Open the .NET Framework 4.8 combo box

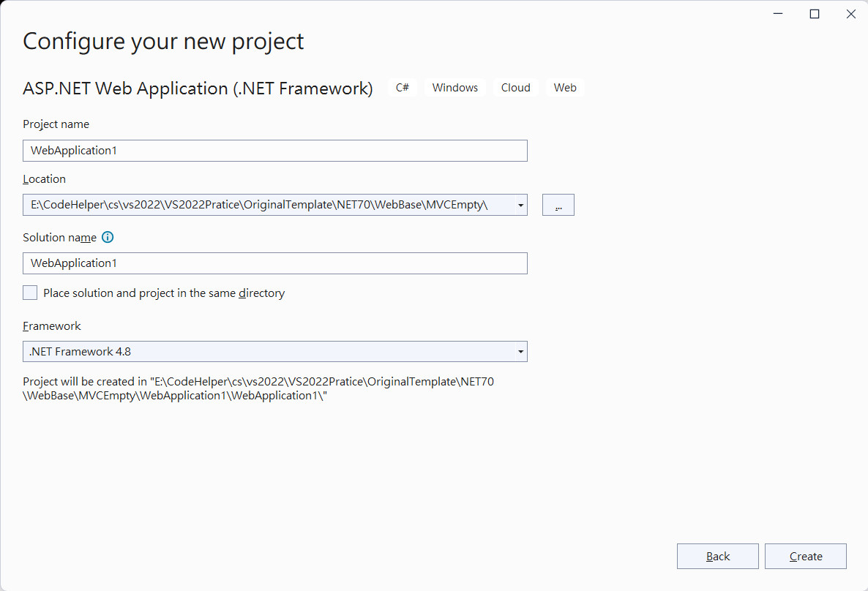click(x=274, y=352)
